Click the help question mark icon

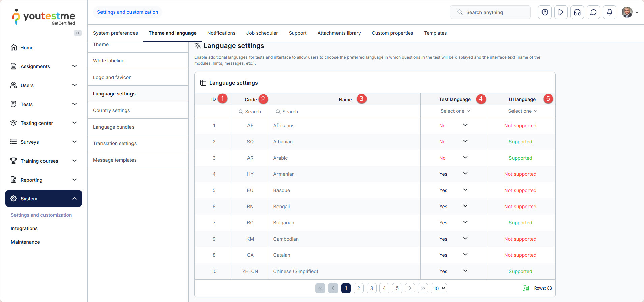[545, 12]
